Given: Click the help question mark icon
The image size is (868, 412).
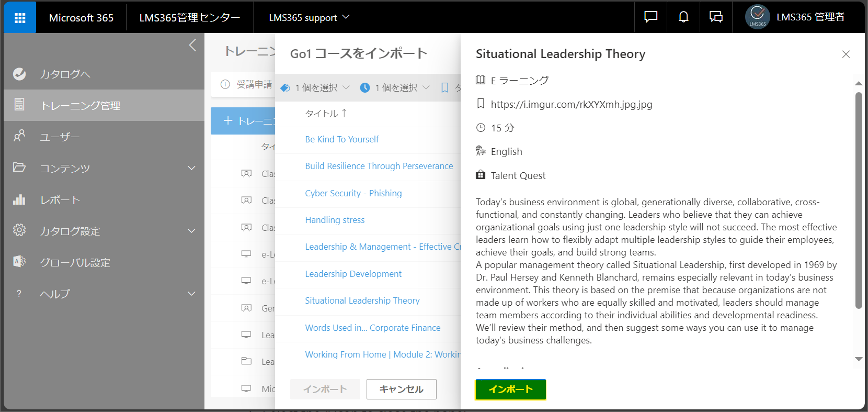Looking at the screenshot, I should pyautogui.click(x=19, y=294).
